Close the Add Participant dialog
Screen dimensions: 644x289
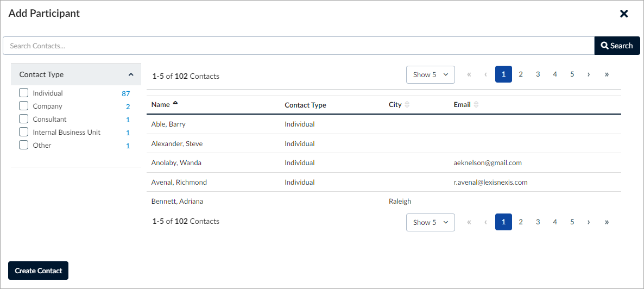pyautogui.click(x=624, y=14)
